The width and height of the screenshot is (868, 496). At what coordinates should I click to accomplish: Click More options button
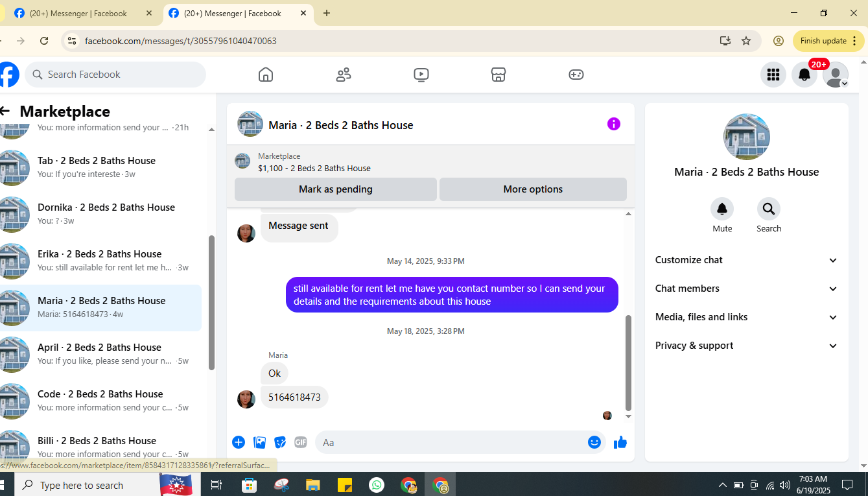tap(533, 189)
